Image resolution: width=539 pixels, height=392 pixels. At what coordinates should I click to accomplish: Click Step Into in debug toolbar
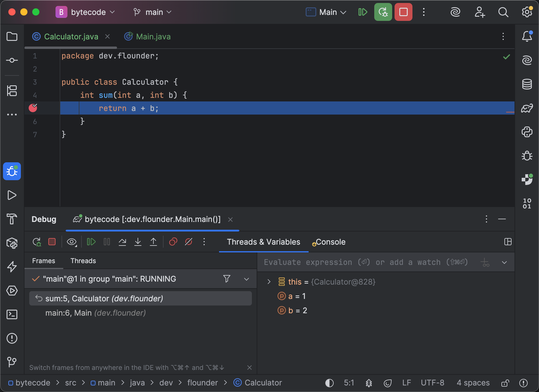[x=138, y=242]
